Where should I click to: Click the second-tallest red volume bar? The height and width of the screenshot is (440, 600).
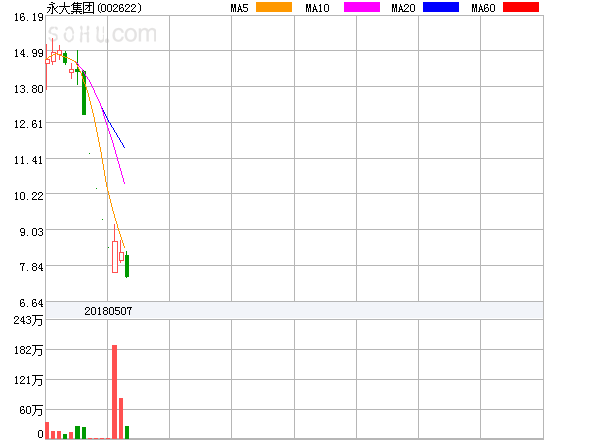coord(121,418)
